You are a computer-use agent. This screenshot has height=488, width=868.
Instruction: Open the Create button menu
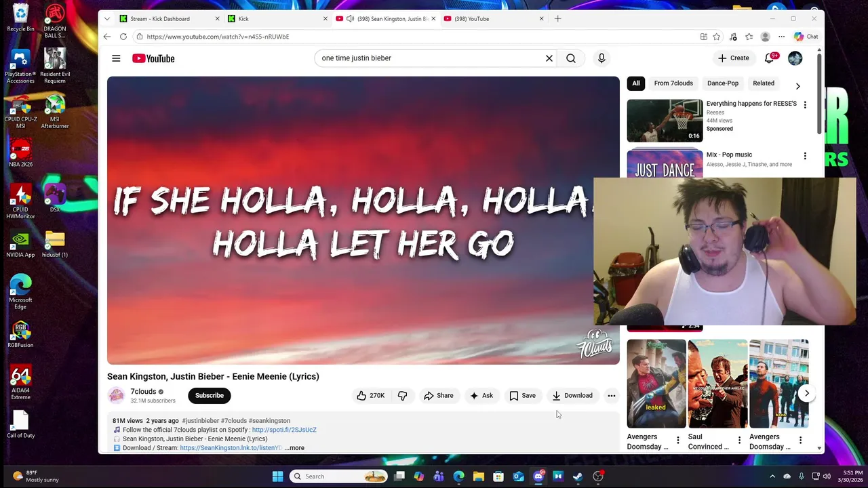734,58
